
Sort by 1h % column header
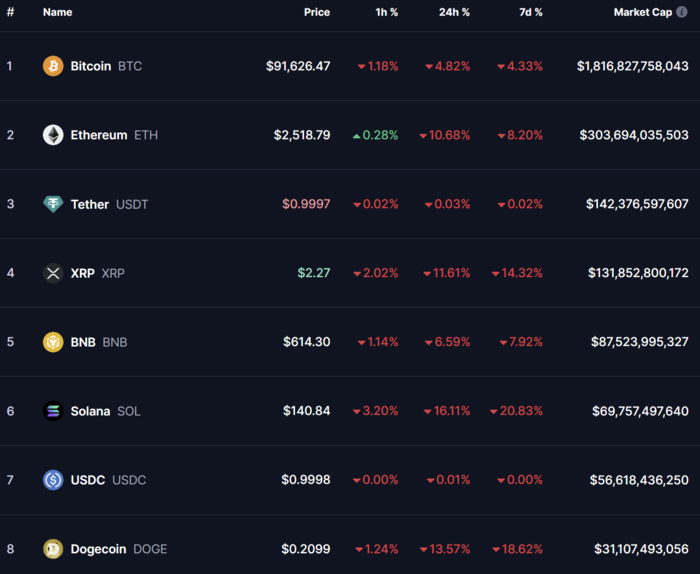pyautogui.click(x=385, y=12)
